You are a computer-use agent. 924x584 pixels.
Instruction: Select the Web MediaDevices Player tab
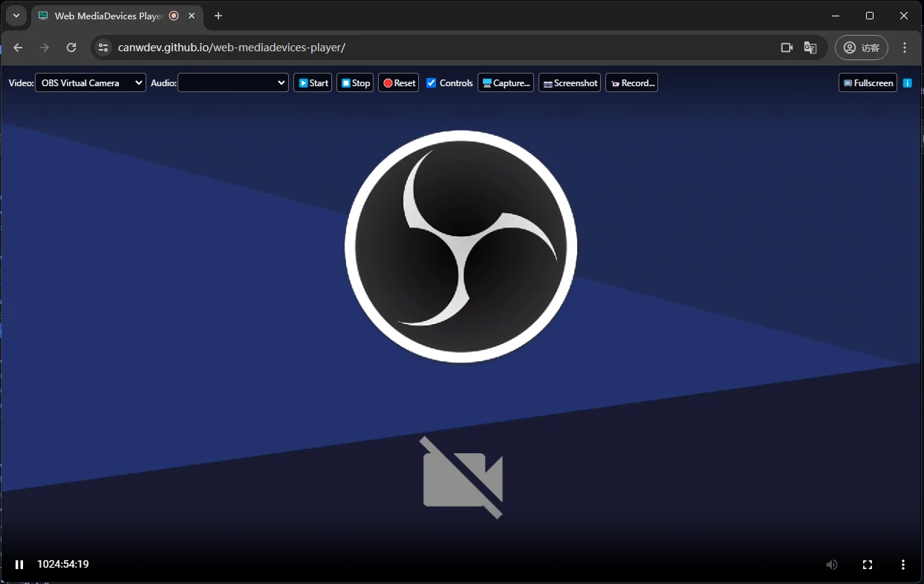pyautogui.click(x=107, y=16)
